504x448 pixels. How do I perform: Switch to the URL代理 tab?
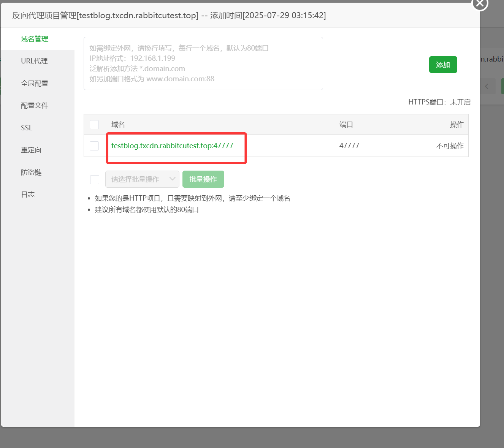pos(35,61)
